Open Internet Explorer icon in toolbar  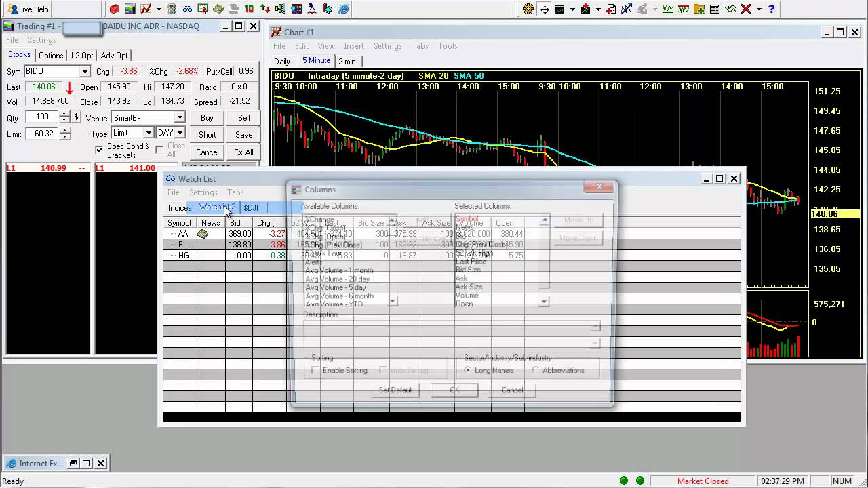click(344, 9)
